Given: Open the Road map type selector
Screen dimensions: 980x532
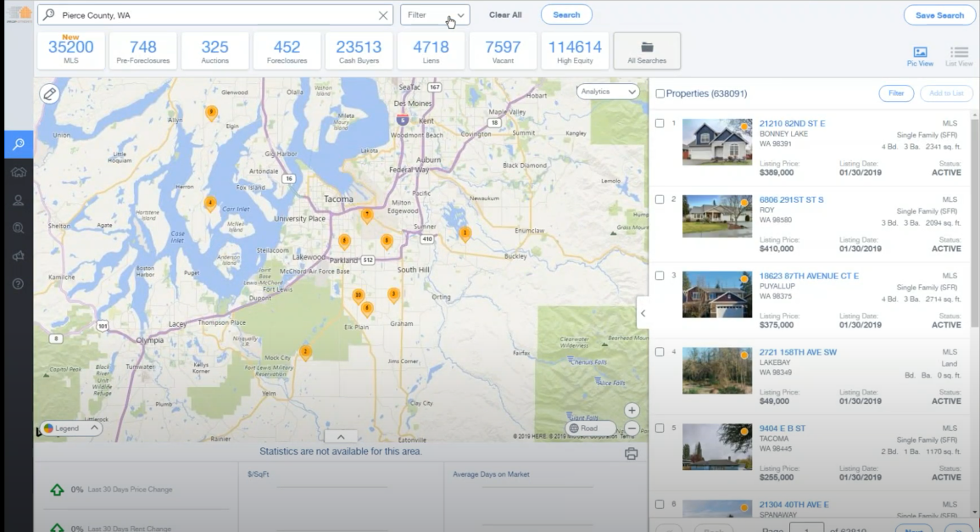Looking at the screenshot, I should pos(590,428).
